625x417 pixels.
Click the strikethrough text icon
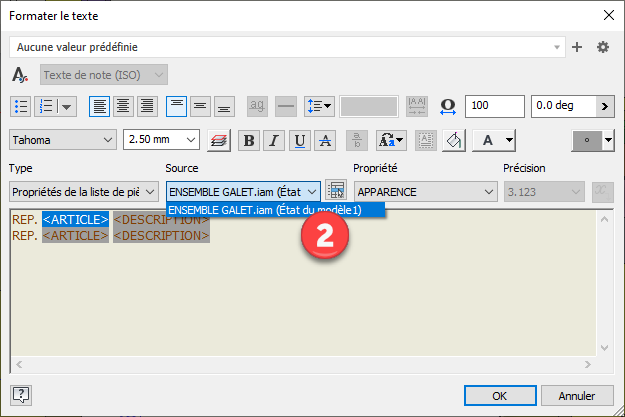[x=325, y=141]
